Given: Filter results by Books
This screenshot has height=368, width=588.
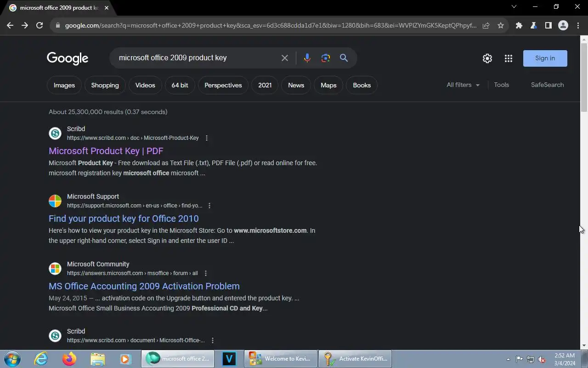Looking at the screenshot, I should pos(362,86).
